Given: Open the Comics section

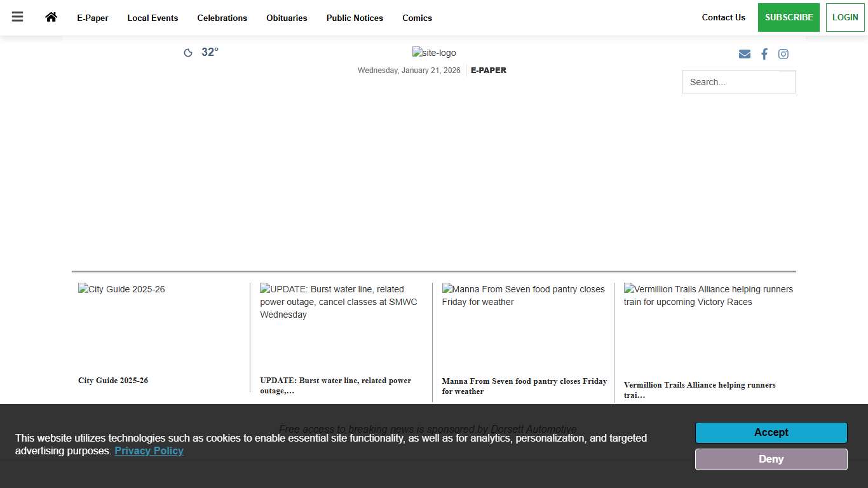Looking at the screenshot, I should pos(417,18).
